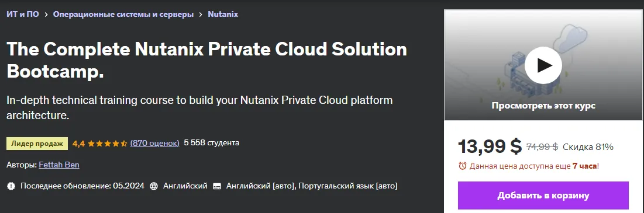Click the '4,4' rating number
This screenshot has height=213, width=644.
tap(78, 144)
